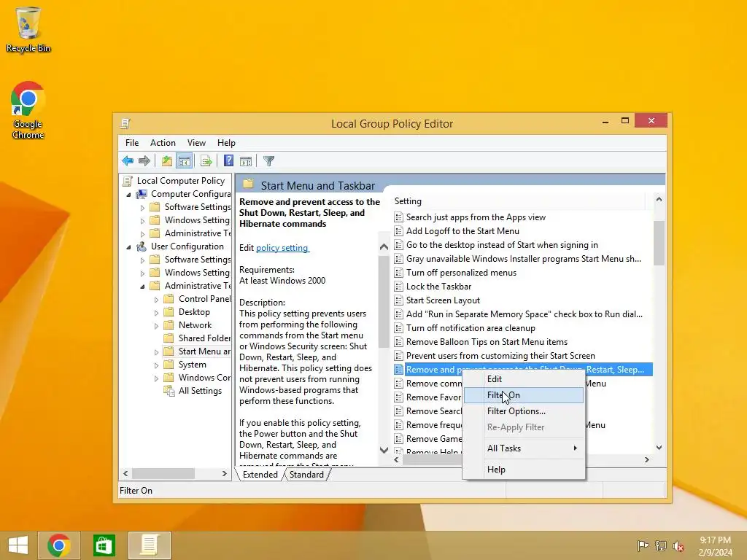Open the Windows Start button
The width and height of the screenshot is (747, 560).
click(18, 545)
